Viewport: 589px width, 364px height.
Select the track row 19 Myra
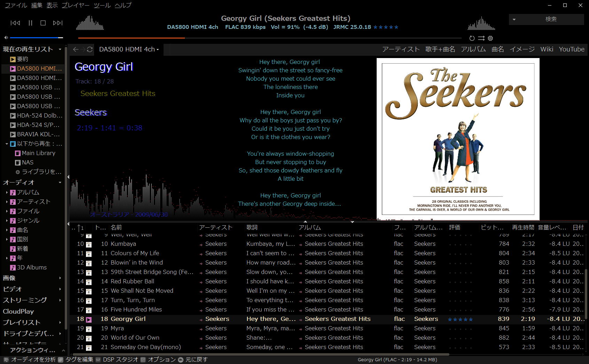point(327,328)
